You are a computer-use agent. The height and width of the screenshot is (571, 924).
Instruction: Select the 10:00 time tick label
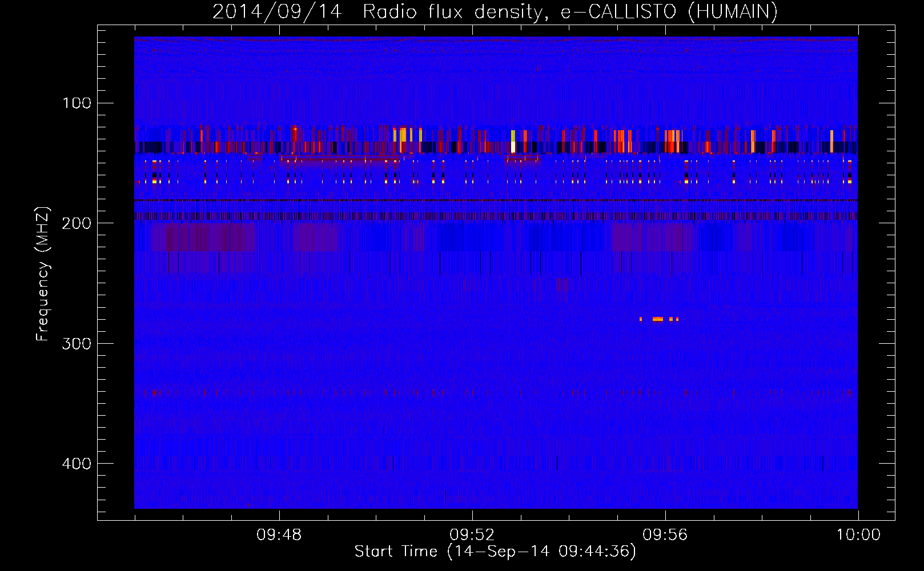858,535
